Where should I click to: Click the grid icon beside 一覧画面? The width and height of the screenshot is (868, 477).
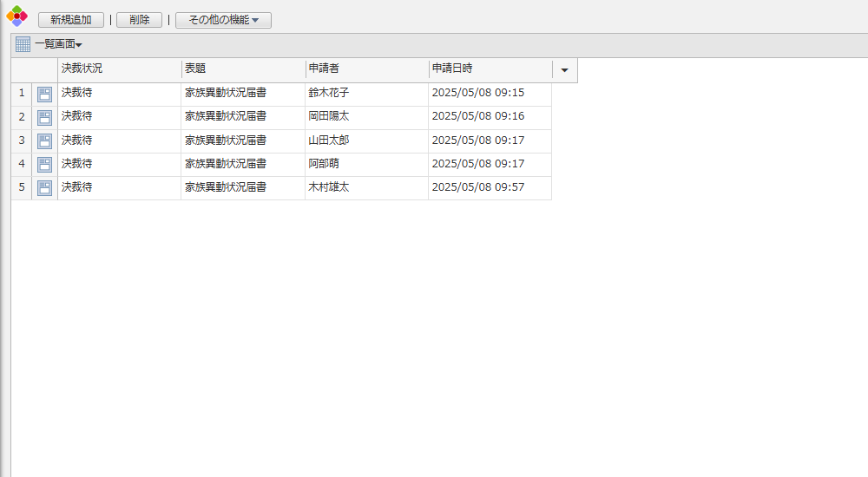tap(23, 44)
